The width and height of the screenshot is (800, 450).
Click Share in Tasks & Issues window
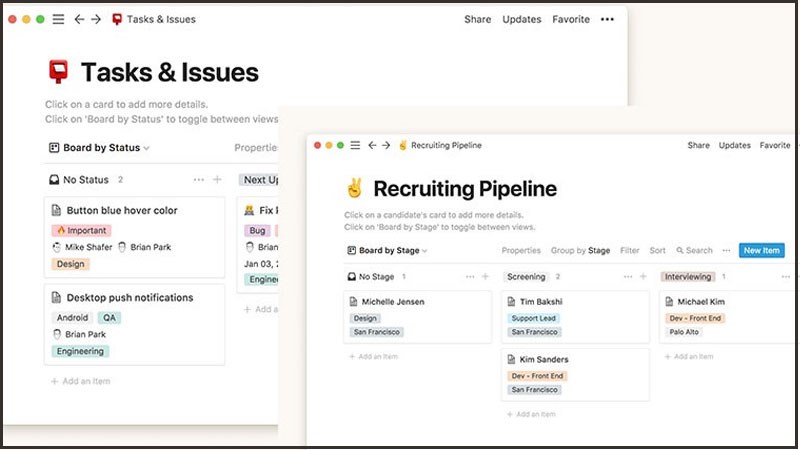pos(477,19)
